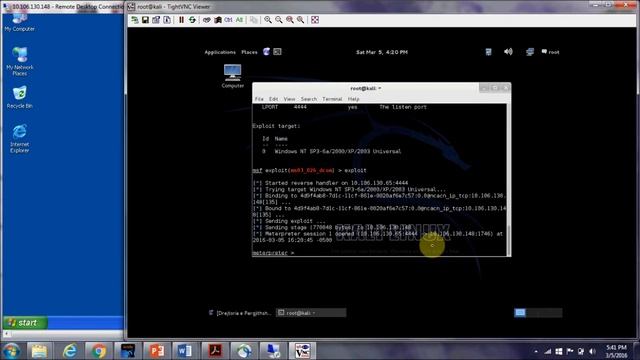Screen dimensions: 640x360
Task: Open TightVNC connection options icon
Action: pos(156,20)
